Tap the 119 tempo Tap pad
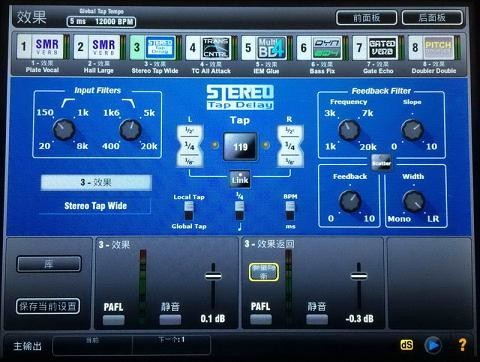 point(240,146)
